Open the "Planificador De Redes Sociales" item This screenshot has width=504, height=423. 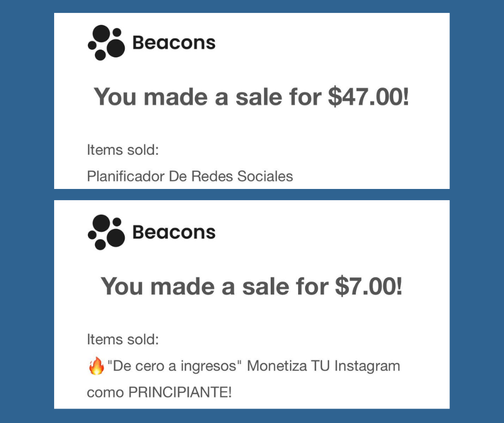[190, 176]
